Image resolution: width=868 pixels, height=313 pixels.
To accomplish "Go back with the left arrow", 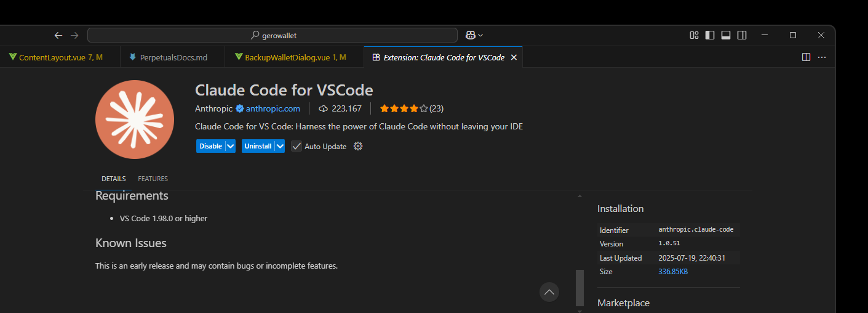I will click(58, 35).
